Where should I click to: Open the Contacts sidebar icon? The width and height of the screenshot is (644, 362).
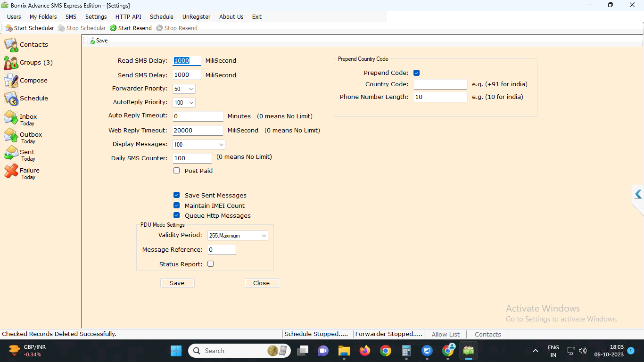click(11, 45)
